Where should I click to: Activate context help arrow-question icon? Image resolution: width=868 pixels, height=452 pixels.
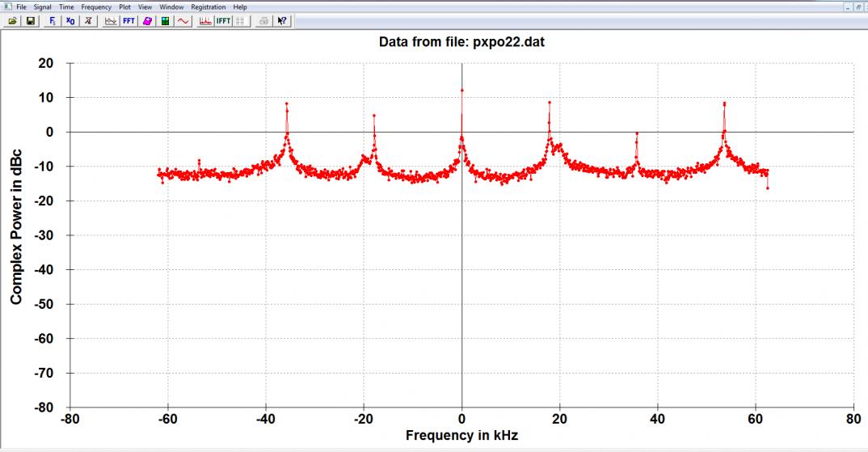pyautogui.click(x=282, y=21)
